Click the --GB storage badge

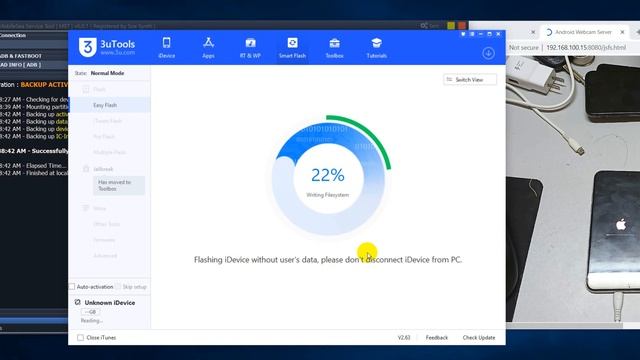(90, 312)
